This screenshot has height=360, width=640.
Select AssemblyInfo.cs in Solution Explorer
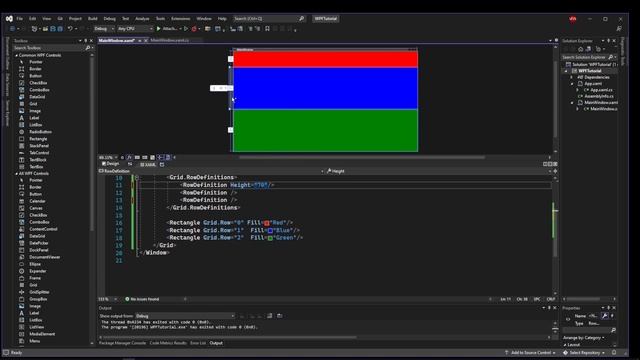click(x=598, y=96)
